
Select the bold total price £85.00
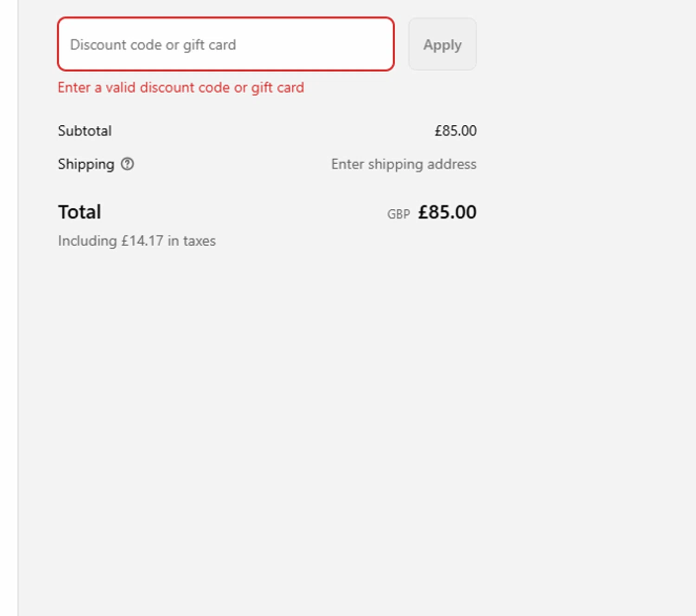point(447,212)
